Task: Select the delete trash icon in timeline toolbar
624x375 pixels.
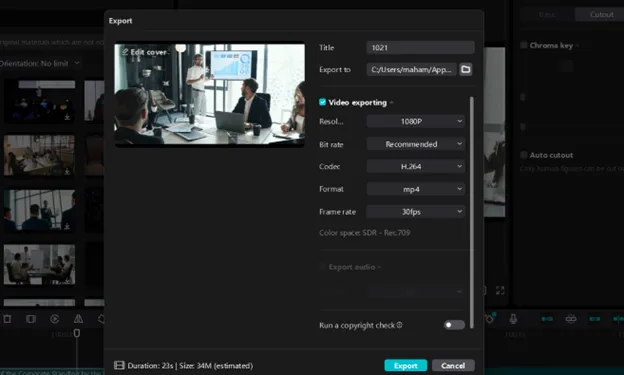Action: coord(7,319)
